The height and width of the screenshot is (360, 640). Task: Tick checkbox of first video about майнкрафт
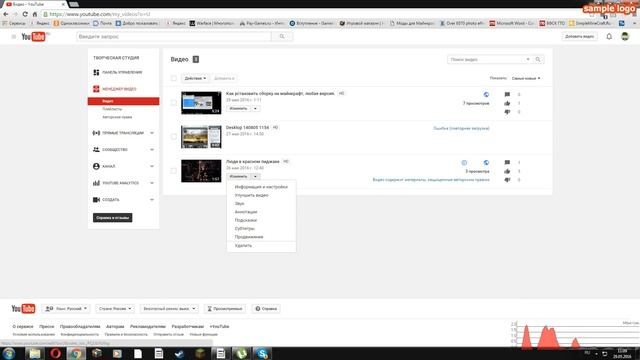174,102
